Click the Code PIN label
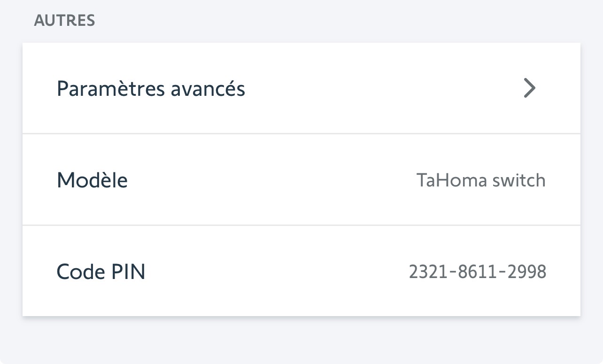603x364 pixels. (101, 272)
